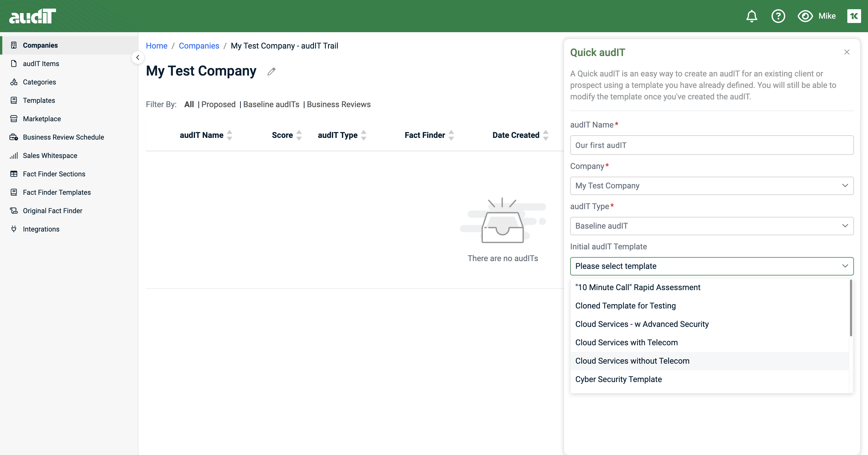Click the Fact Finder Templates icon
Image resolution: width=868 pixels, height=455 pixels.
14,192
